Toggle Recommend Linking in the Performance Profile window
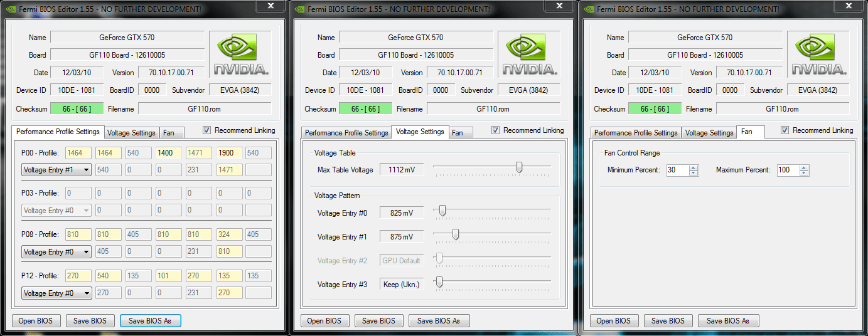Viewport: 868px width, 336px height. click(207, 130)
